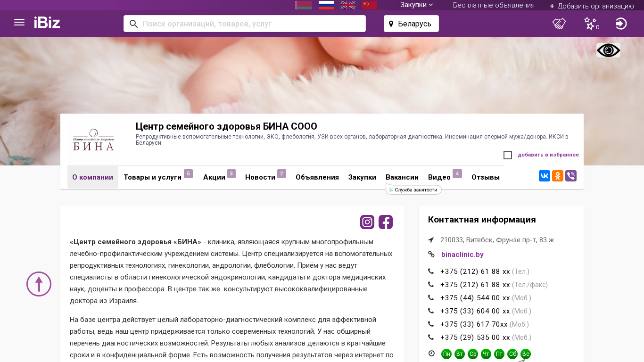
Task: Click the Бесплатные объявления link
Action: click(x=494, y=5)
